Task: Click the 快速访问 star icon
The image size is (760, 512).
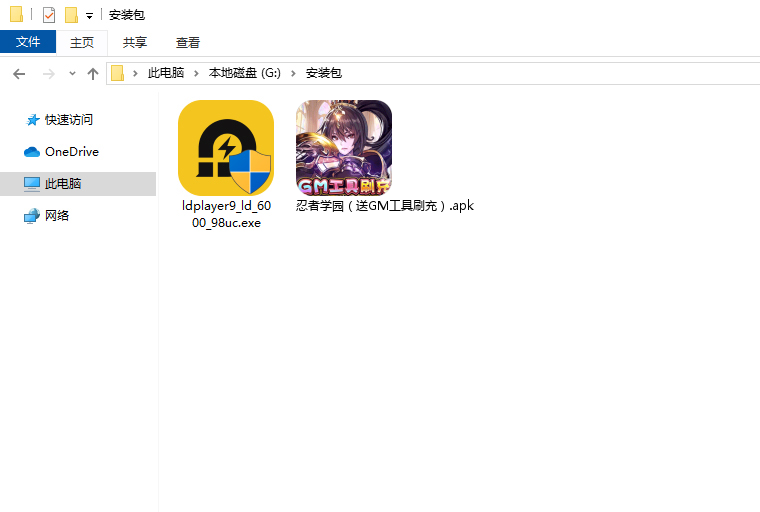Action: [32, 120]
